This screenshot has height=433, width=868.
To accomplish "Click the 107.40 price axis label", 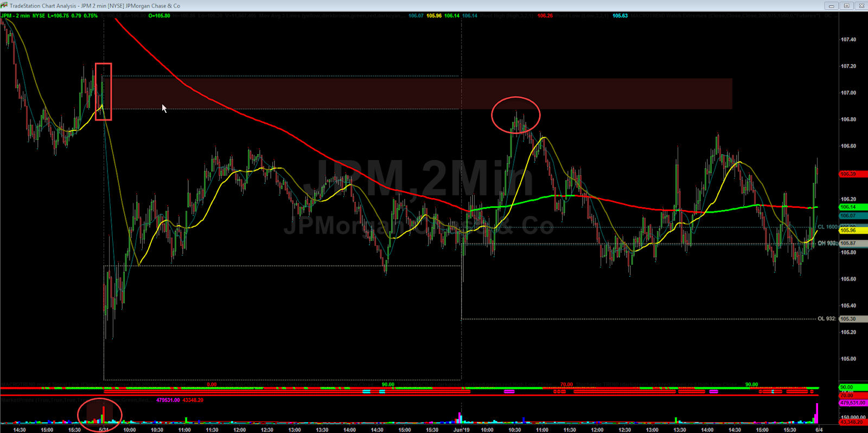I will 848,40.
